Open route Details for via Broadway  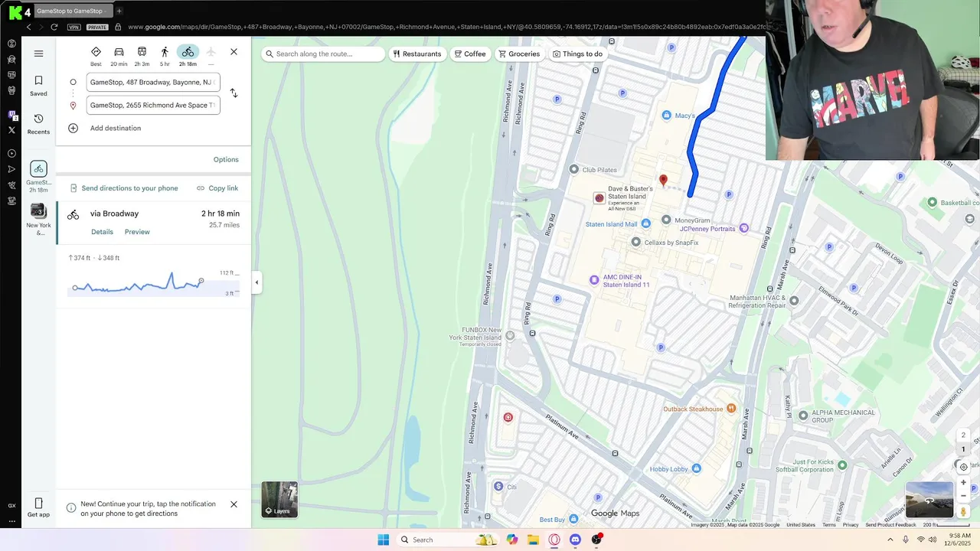[102, 232]
